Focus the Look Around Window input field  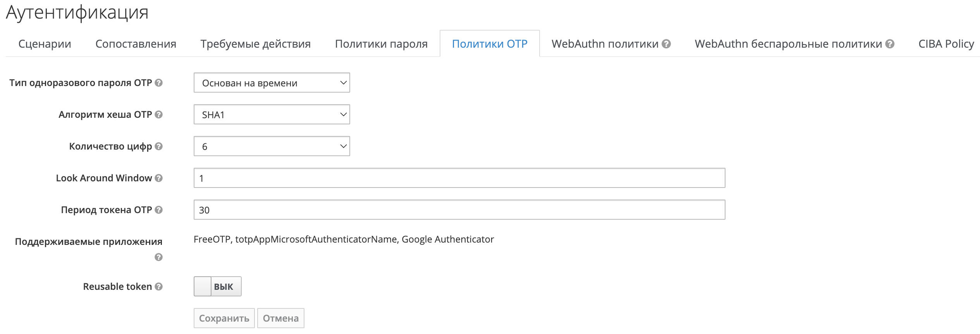(x=459, y=178)
